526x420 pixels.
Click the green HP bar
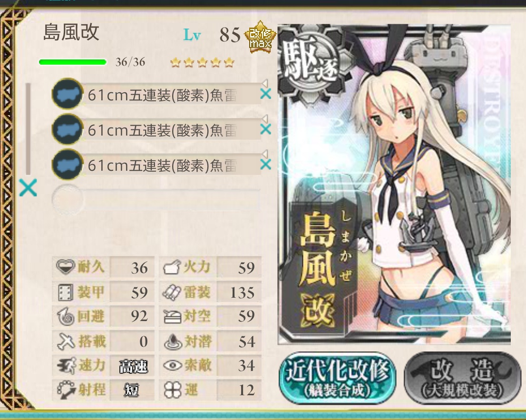(x=73, y=62)
